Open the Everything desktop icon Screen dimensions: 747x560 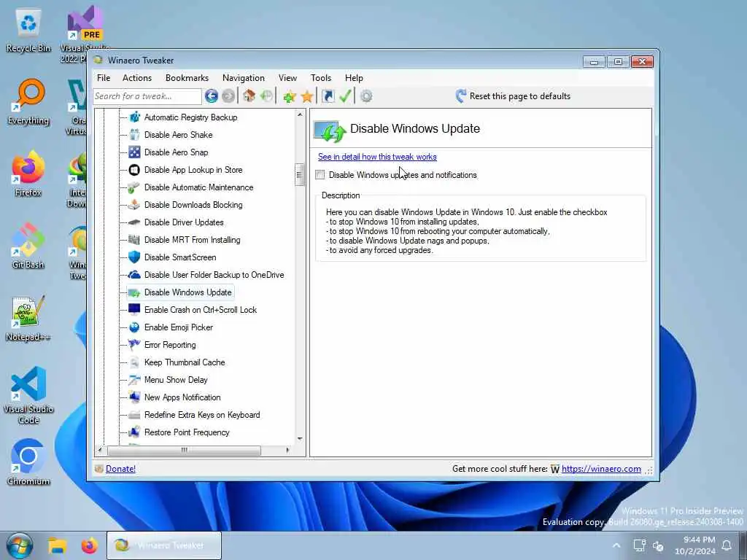point(28,102)
